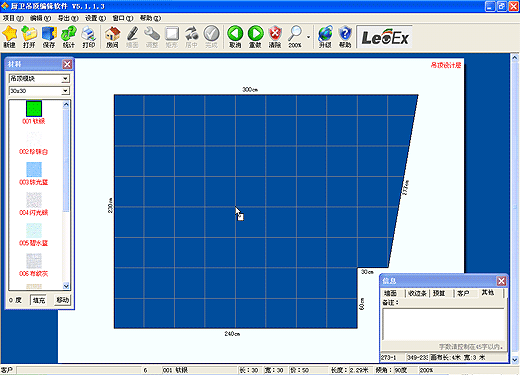
Task: Switch to the 预算 tab
Action: tap(439, 293)
